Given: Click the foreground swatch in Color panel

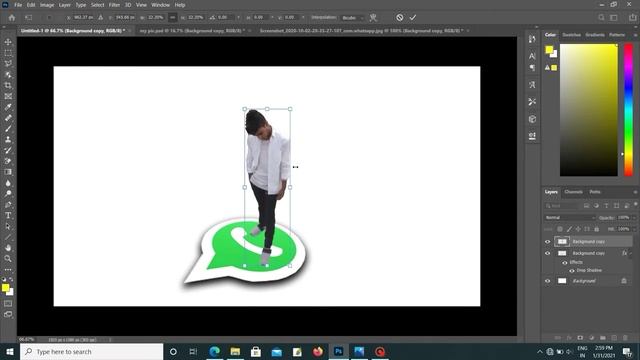Looking at the screenshot, I should pyautogui.click(x=549, y=50).
